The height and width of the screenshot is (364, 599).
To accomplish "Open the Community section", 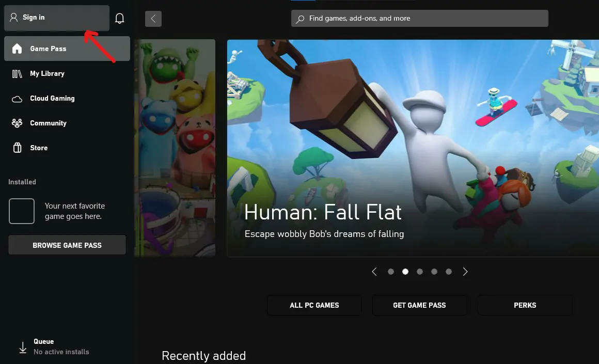I will pyautogui.click(x=67, y=123).
